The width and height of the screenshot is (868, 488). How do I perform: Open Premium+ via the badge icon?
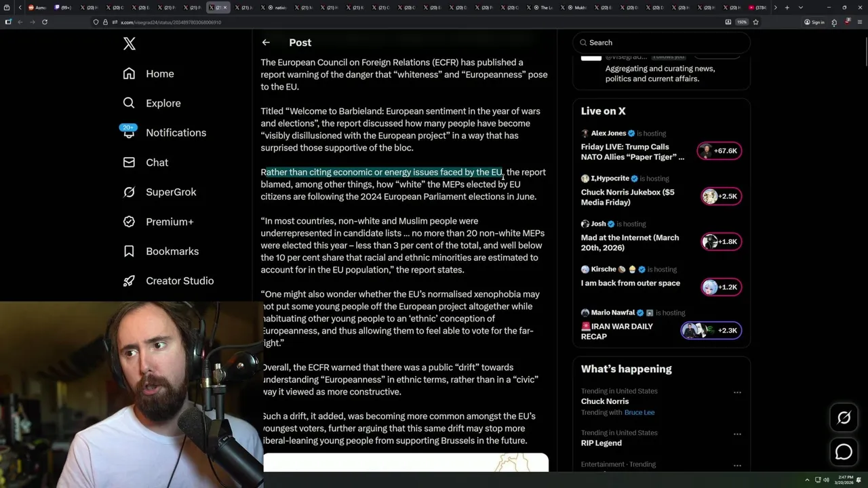pyautogui.click(x=129, y=222)
